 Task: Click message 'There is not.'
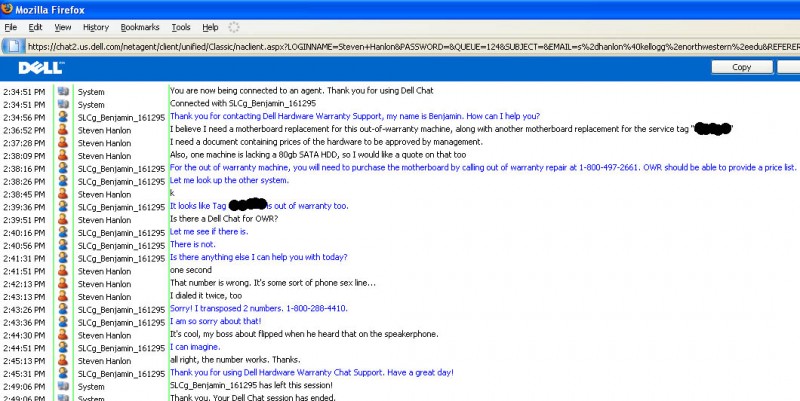point(192,244)
